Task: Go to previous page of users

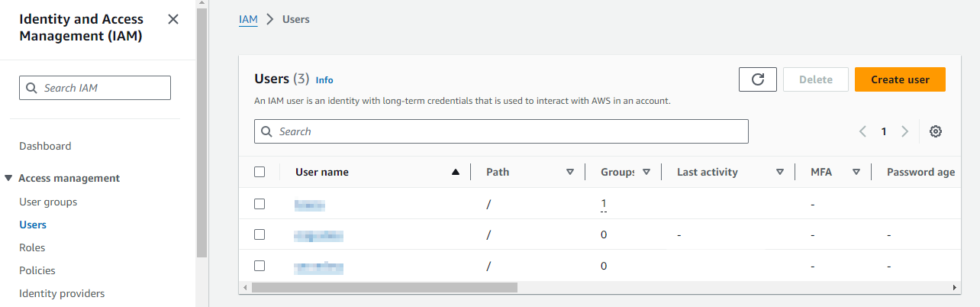Action: (x=862, y=131)
